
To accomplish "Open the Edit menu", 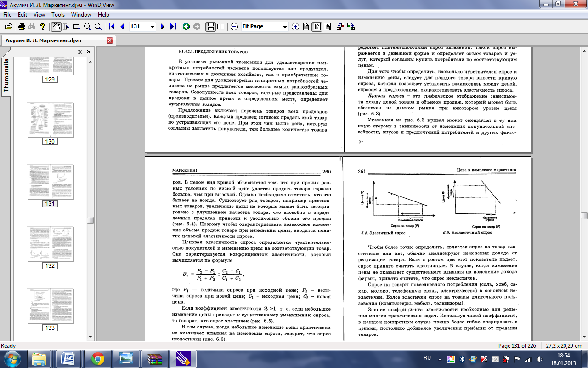I will [x=22, y=15].
